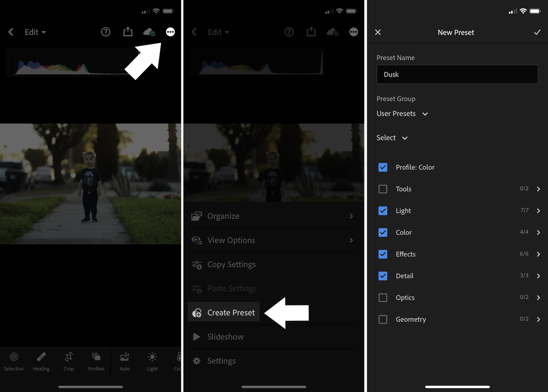Open the share options
This screenshot has height=392, width=548.
click(128, 32)
